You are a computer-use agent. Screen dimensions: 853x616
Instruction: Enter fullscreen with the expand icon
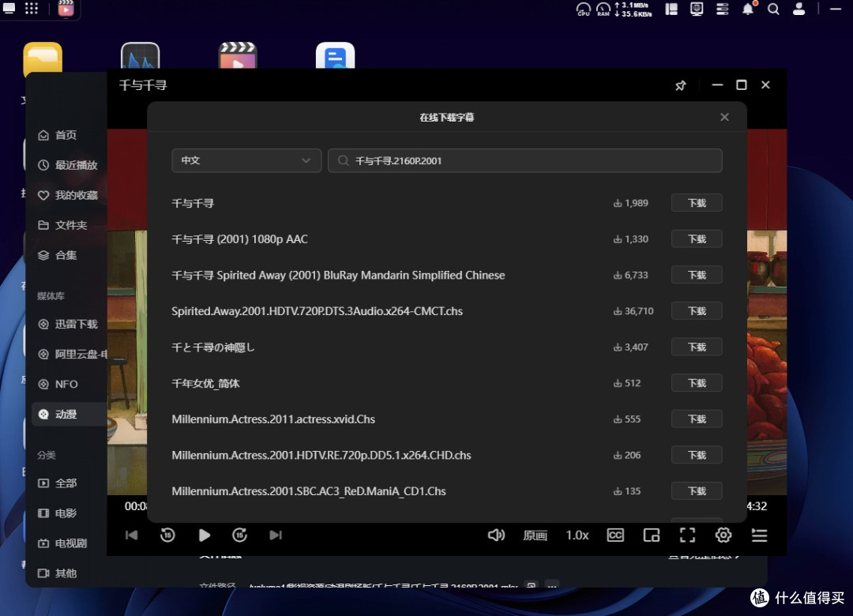pos(687,535)
